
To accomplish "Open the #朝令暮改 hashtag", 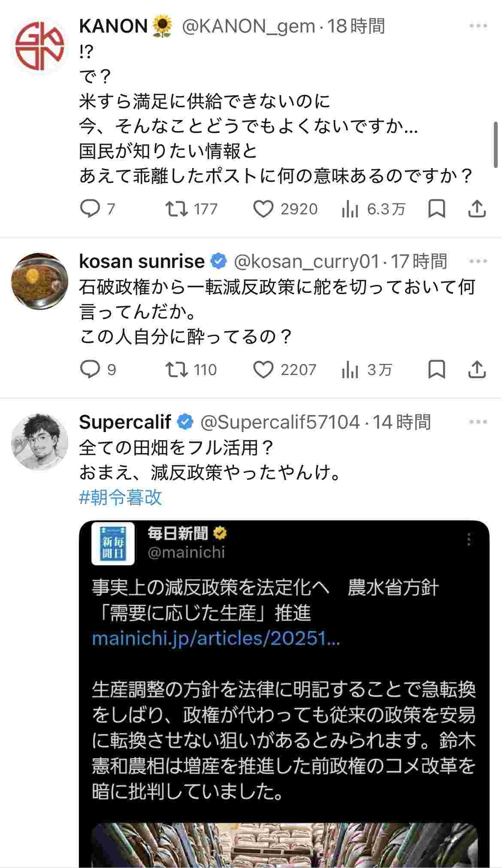I will pos(121,498).
